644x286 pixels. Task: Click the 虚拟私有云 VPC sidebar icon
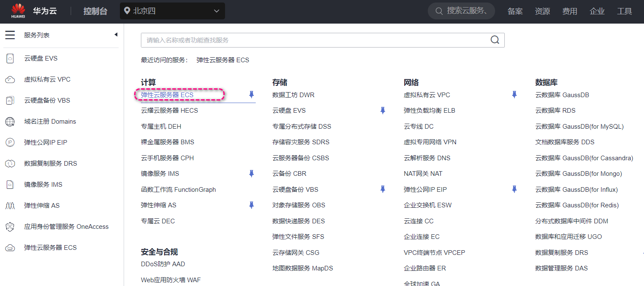click(x=10, y=79)
